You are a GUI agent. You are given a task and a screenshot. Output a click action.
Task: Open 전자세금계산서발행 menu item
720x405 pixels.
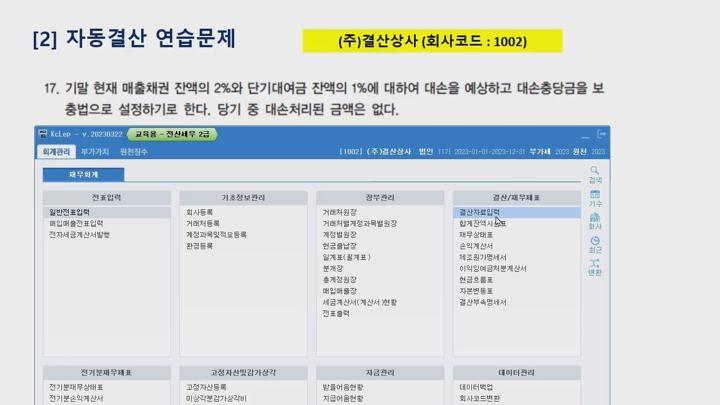(79, 234)
